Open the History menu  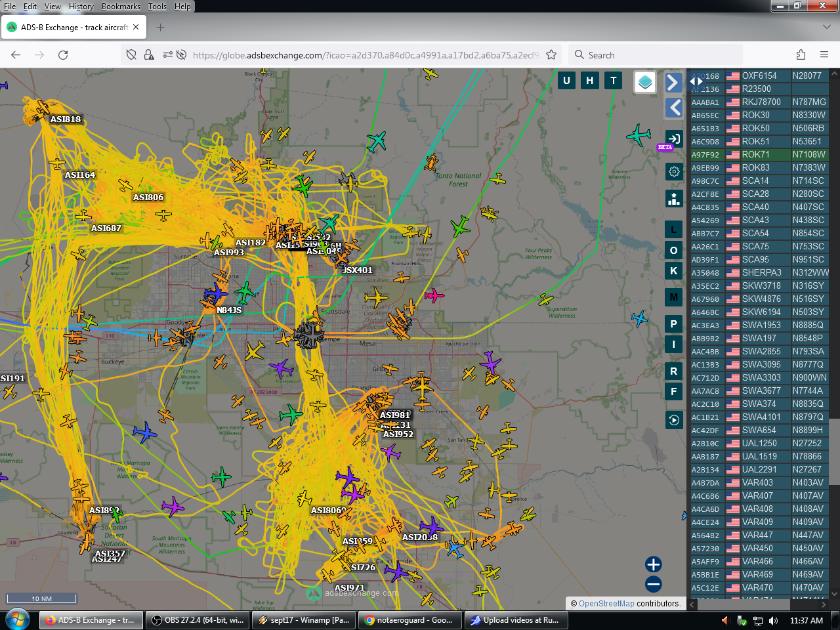click(81, 7)
